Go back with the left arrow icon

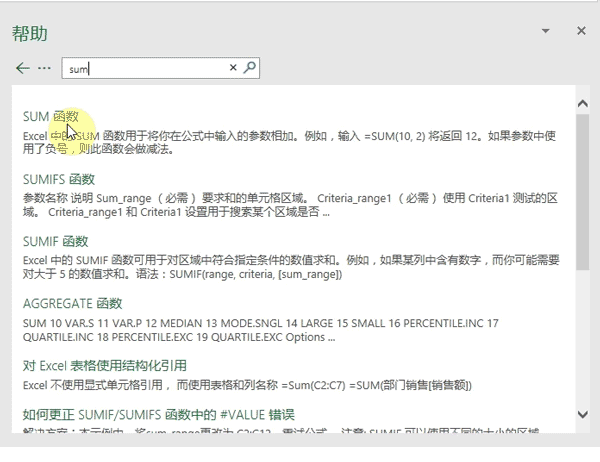[23, 68]
